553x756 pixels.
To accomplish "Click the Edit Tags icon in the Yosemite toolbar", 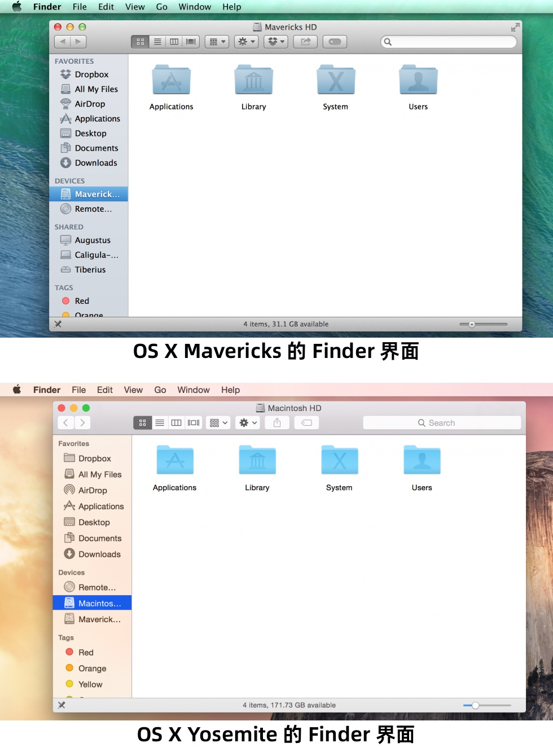I will click(x=306, y=422).
